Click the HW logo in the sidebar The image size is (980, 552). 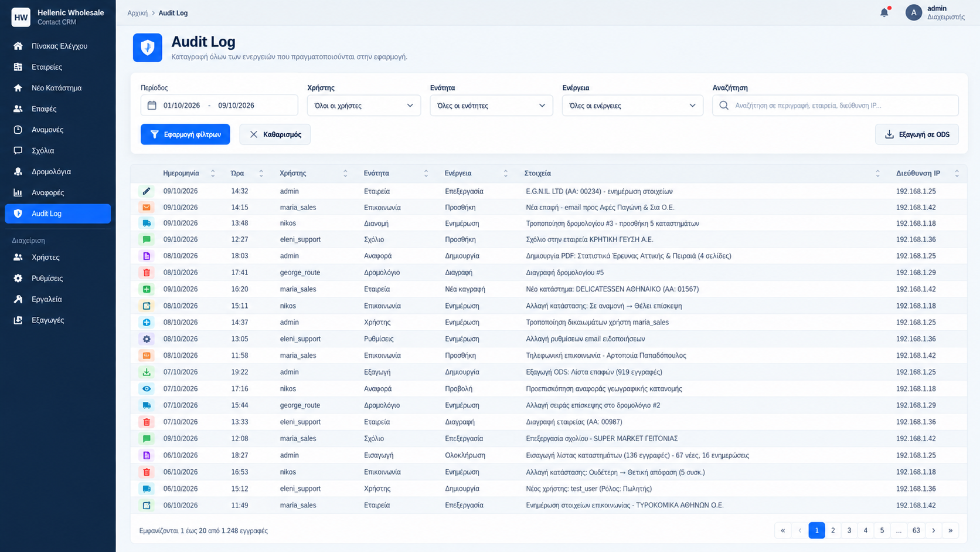click(x=21, y=17)
